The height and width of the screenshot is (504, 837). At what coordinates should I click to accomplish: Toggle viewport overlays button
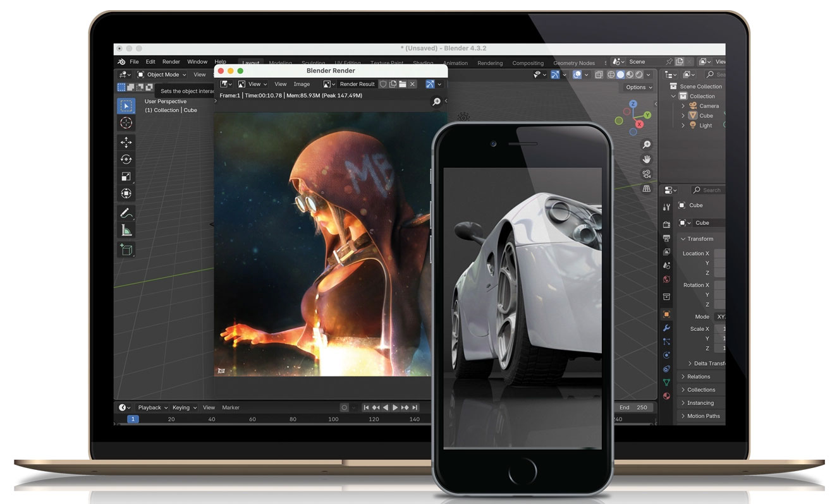pyautogui.click(x=577, y=75)
